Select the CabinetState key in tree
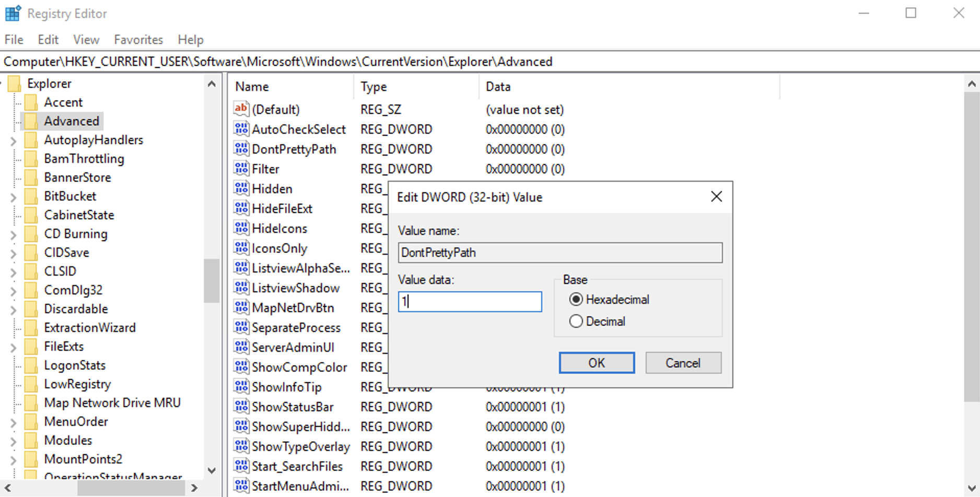 (79, 215)
